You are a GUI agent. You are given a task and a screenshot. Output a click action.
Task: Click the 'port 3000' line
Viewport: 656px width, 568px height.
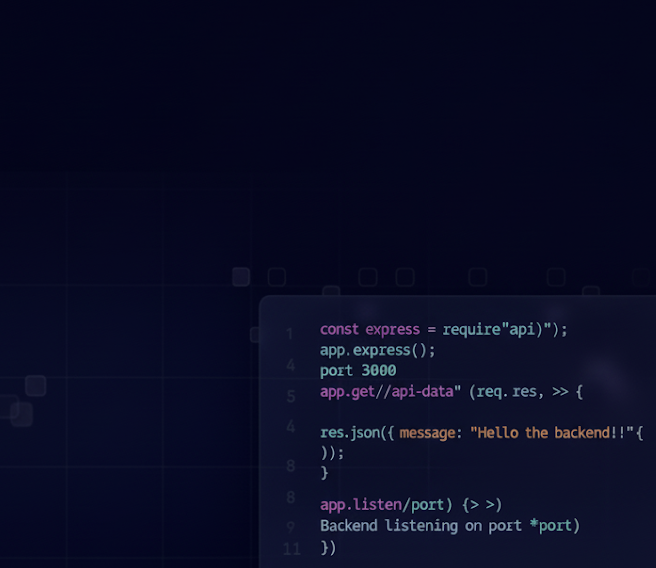[358, 371]
